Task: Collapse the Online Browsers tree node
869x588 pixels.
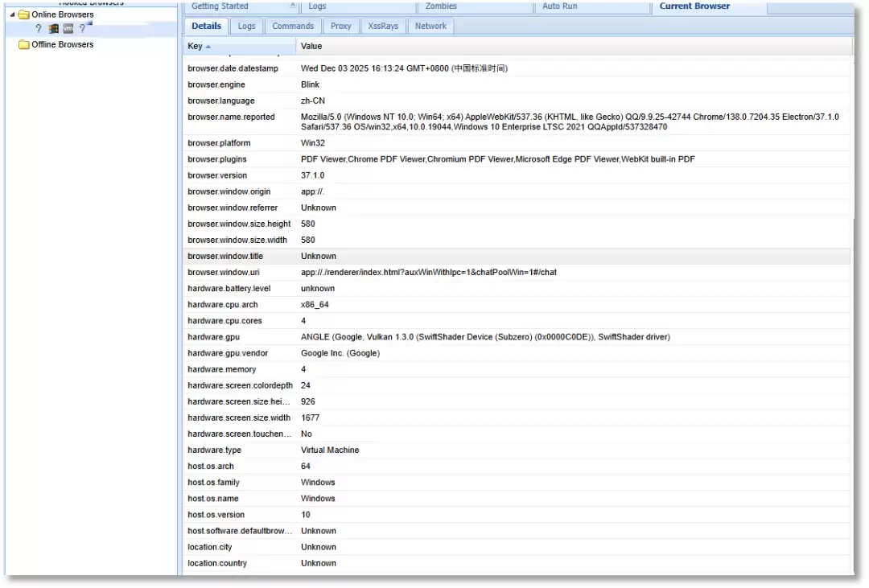Action: (12, 14)
